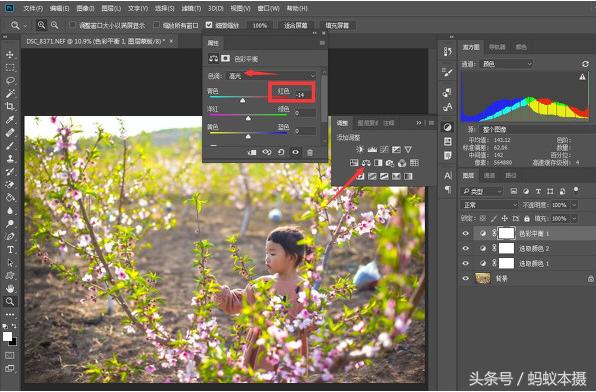The width and height of the screenshot is (596, 392).
Task: Click the red value field showing -14
Action: point(305,95)
